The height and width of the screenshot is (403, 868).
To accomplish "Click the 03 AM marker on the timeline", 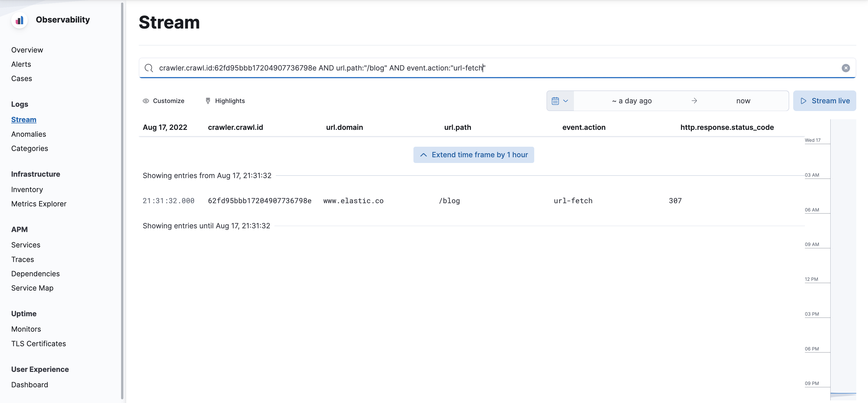I will (813, 175).
